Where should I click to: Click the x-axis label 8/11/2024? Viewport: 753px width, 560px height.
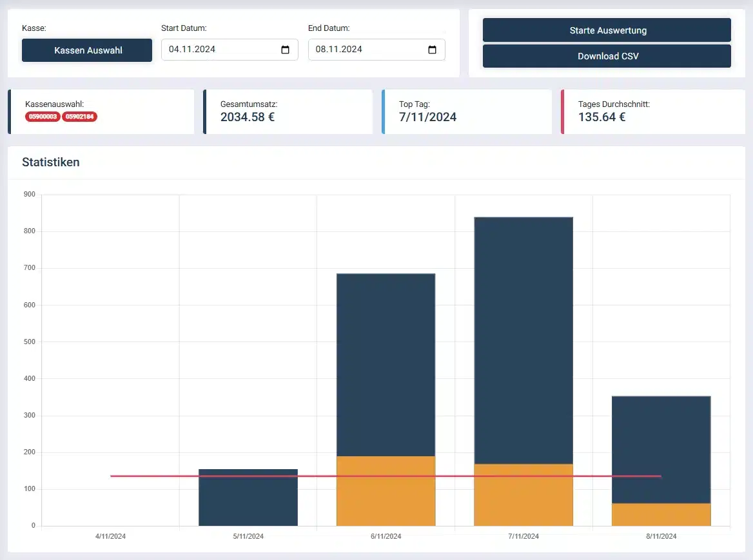click(x=661, y=536)
